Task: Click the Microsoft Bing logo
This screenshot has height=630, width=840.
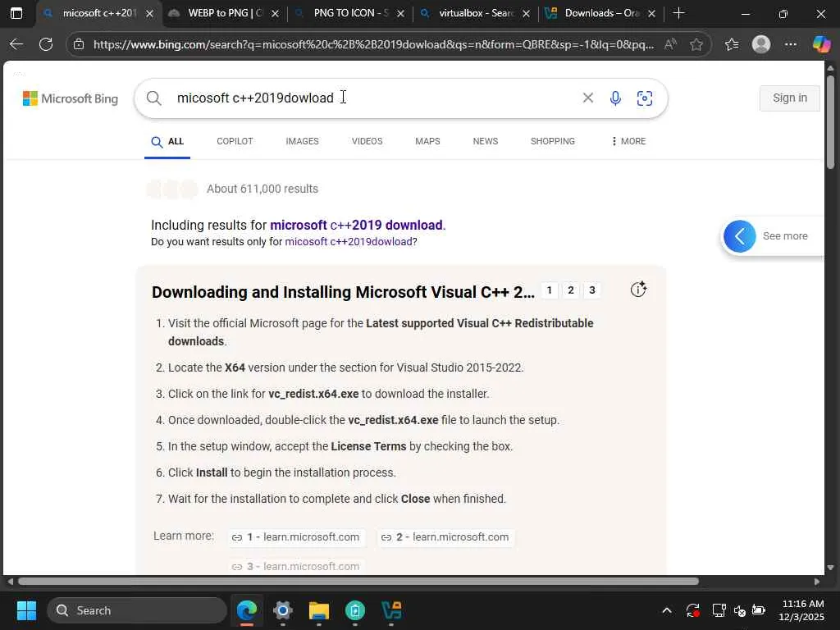Action: tap(71, 98)
